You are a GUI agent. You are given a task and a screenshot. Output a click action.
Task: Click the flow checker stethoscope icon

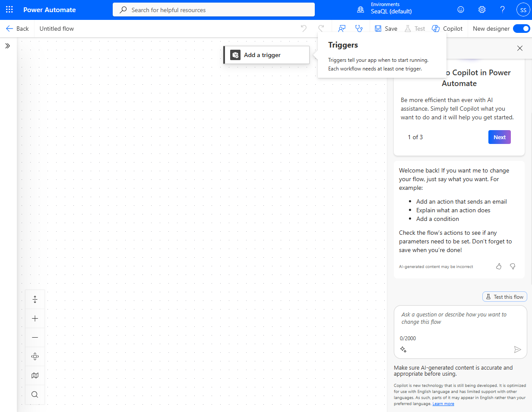tap(359, 29)
